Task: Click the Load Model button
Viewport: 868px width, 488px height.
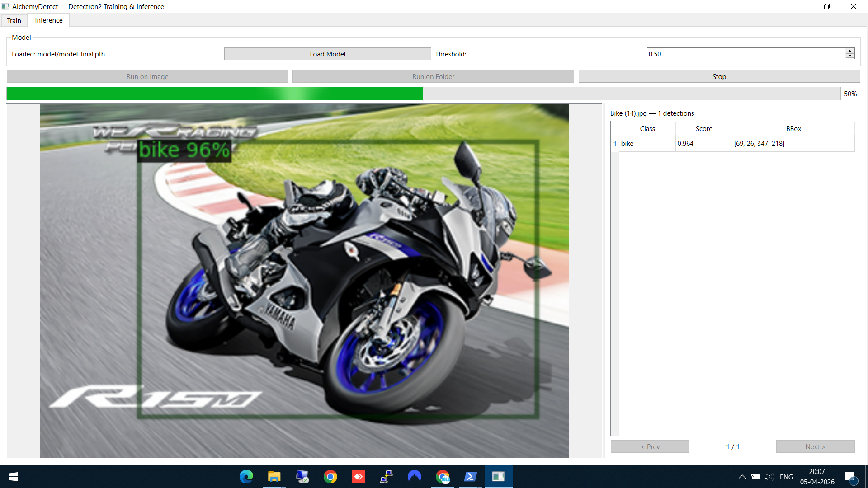Action: 327,54
